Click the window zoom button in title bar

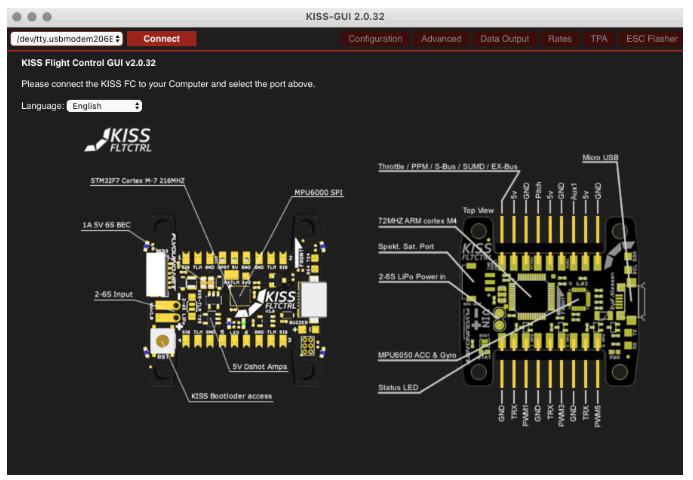click(x=47, y=17)
